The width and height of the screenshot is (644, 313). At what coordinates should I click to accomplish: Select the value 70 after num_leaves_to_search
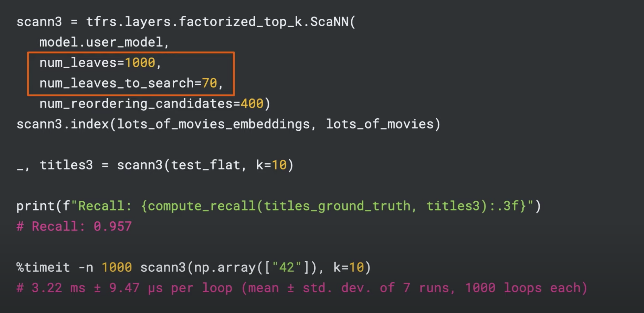pos(209,83)
